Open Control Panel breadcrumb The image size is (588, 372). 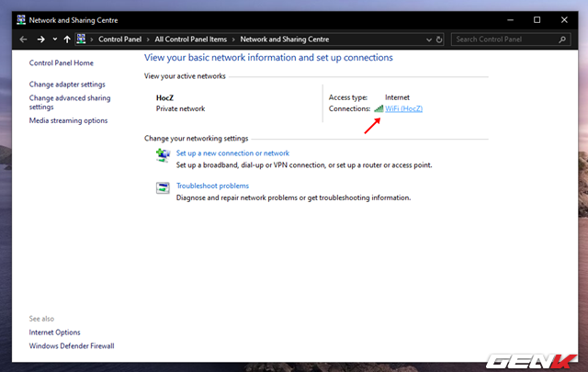pos(120,39)
